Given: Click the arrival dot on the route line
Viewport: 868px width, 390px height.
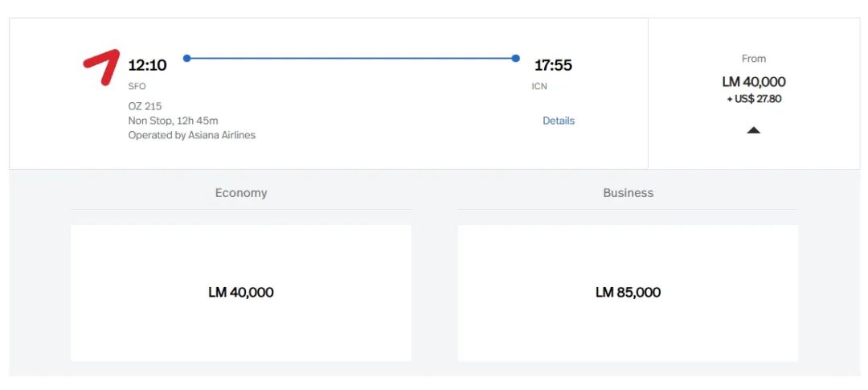Looking at the screenshot, I should tap(515, 58).
